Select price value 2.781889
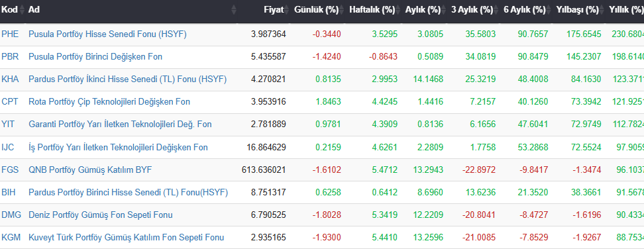 click(268, 124)
